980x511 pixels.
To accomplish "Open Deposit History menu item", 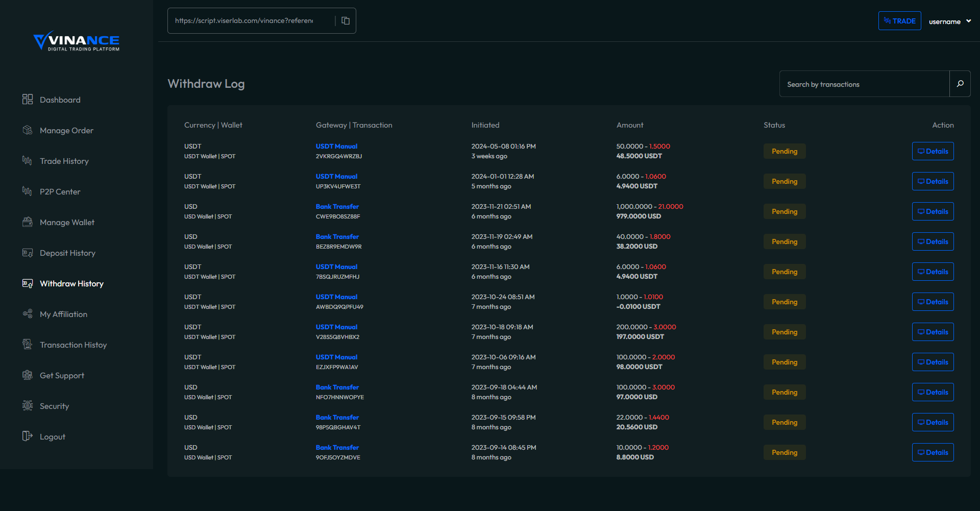I will [67, 253].
